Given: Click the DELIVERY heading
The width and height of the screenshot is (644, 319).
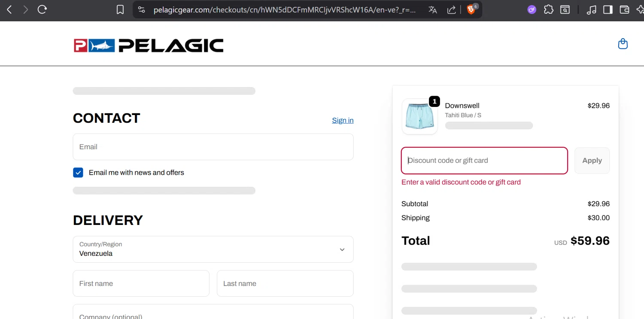Looking at the screenshot, I should [x=108, y=220].
